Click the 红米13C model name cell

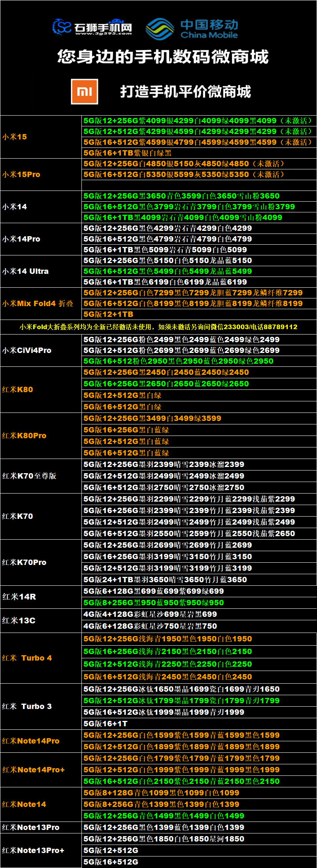[x=41, y=620]
